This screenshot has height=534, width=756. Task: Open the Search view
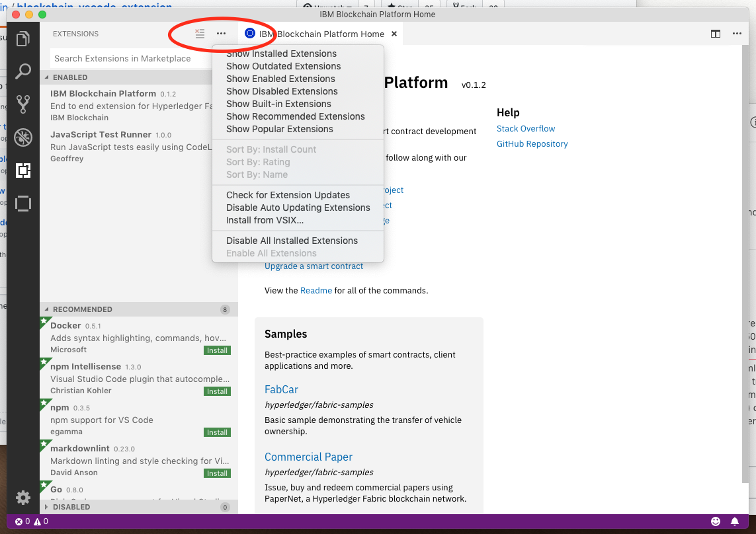point(23,71)
